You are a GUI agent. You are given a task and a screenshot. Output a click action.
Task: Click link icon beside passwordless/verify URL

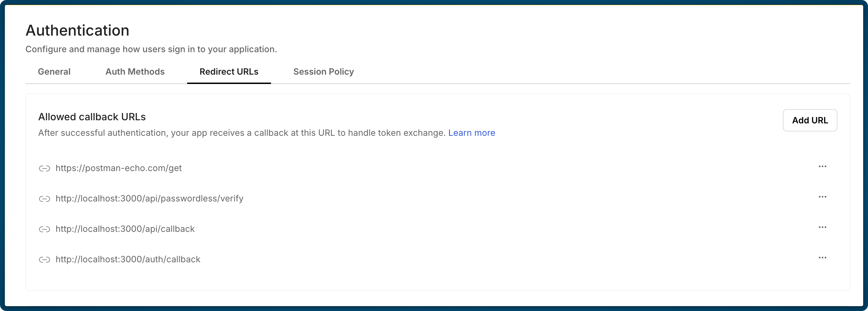click(45, 199)
